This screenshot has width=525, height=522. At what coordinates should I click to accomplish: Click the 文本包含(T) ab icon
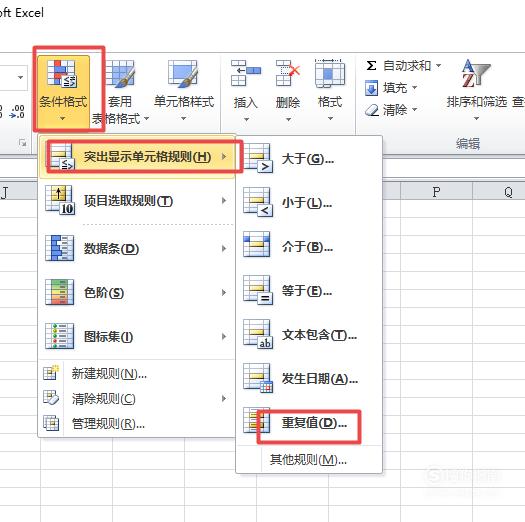[258, 334]
